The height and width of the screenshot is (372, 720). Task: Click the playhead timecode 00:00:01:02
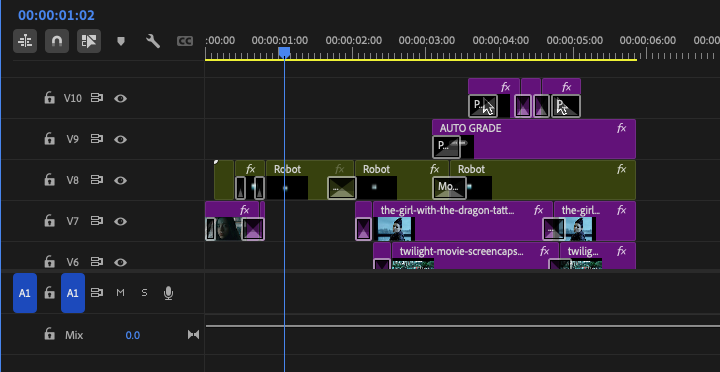click(56, 15)
